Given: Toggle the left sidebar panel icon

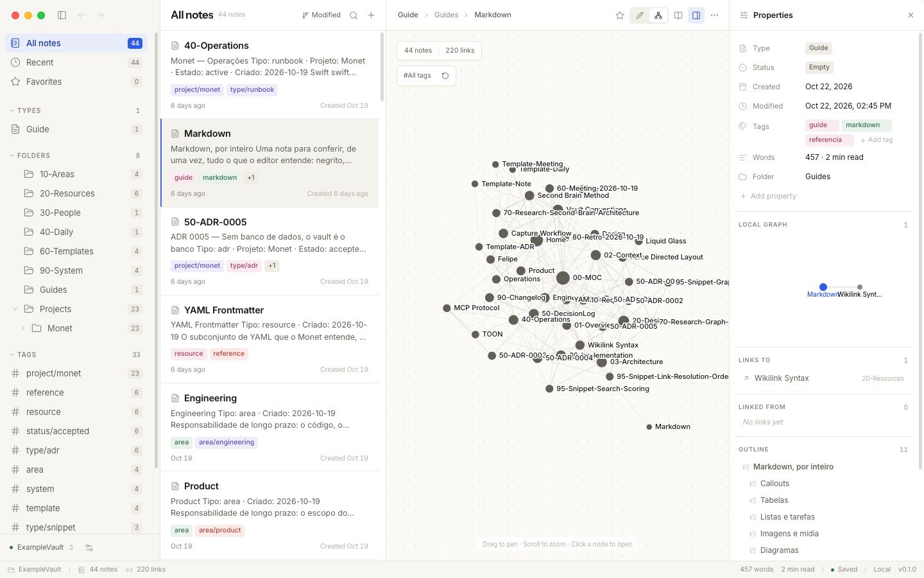Looking at the screenshot, I should 62,15.
